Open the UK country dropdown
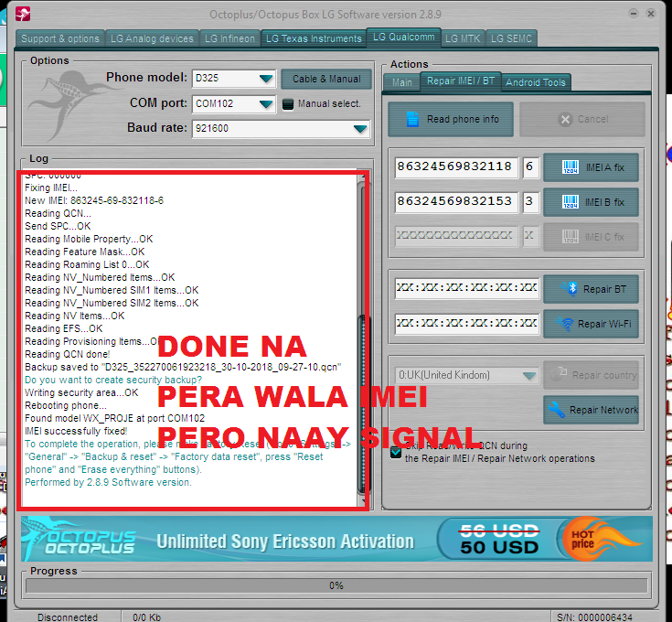672x622 pixels. pos(529,376)
